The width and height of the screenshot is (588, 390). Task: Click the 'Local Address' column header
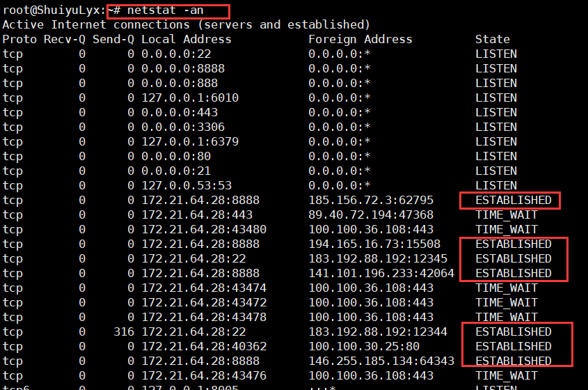(186, 40)
